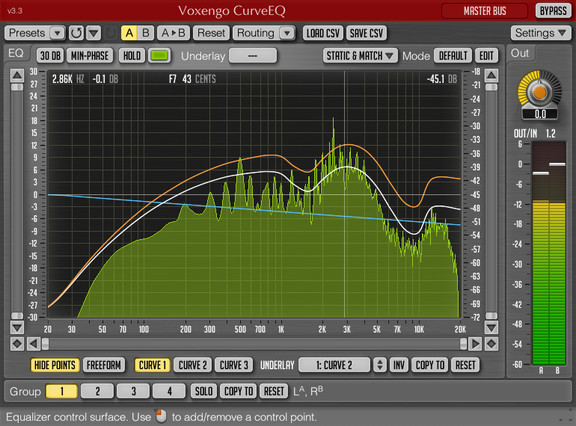Image resolution: width=576 pixels, height=426 pixels.
Task: Toggle the BYPASS button
Action: pyautogui.click(x=553, y=11)
